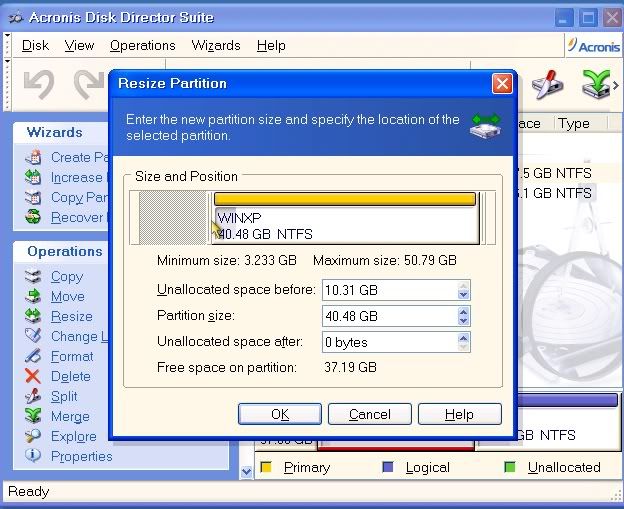Click the Copy Partition wizard icon

(x=33, y=197)
